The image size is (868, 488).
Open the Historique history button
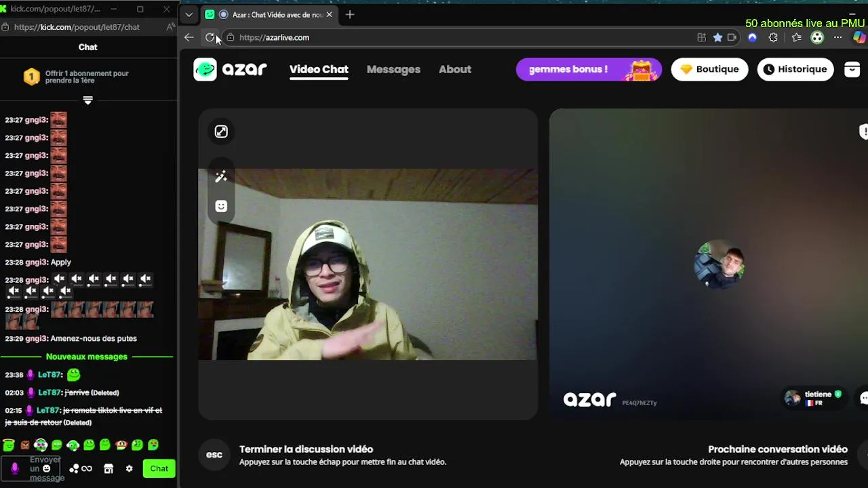pos(795,69)
